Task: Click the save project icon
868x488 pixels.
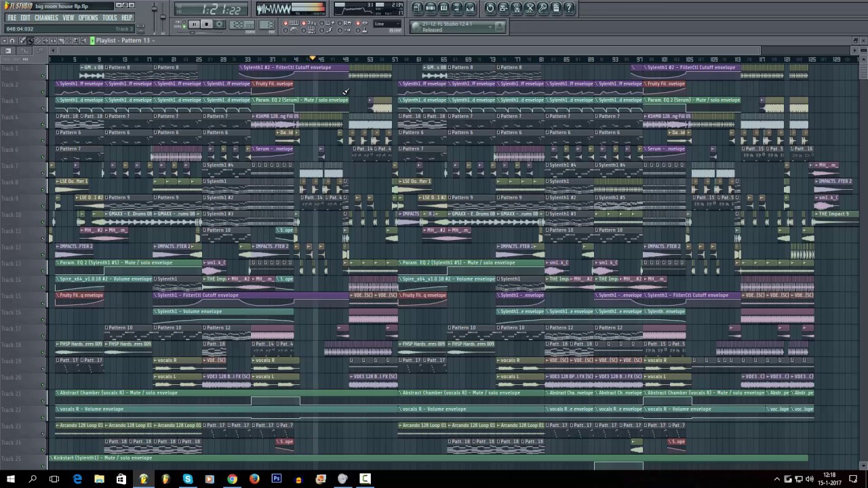Action: pos(503,8)
